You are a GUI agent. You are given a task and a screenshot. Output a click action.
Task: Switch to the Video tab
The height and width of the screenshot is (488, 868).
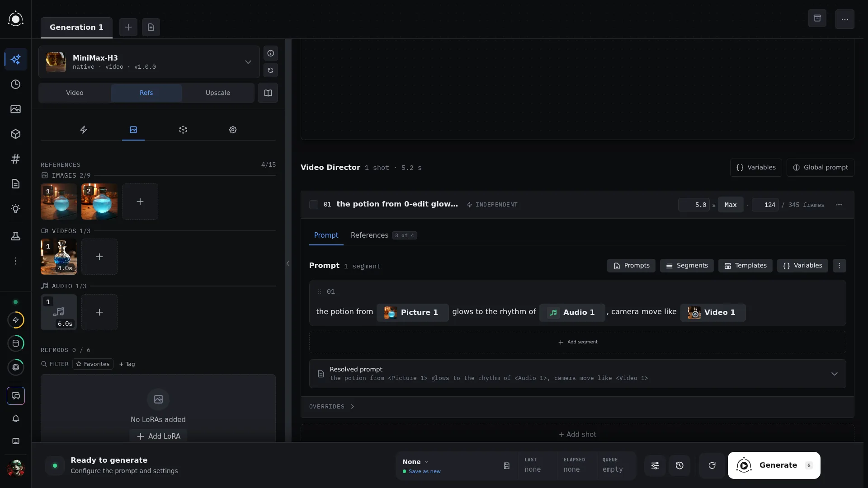click(75, 93)
